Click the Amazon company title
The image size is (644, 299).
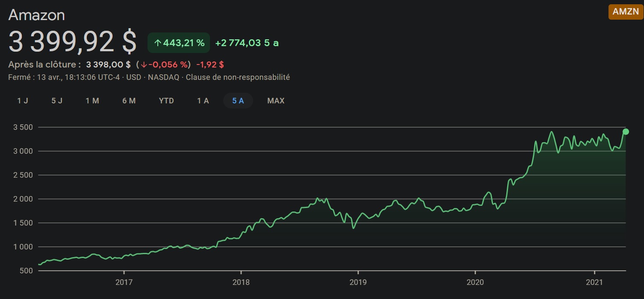click(37, 15)
